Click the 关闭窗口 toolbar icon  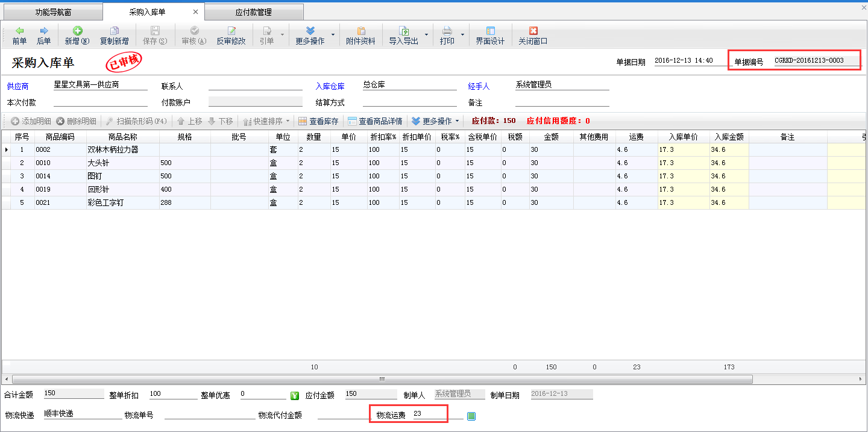coord(533,31)
